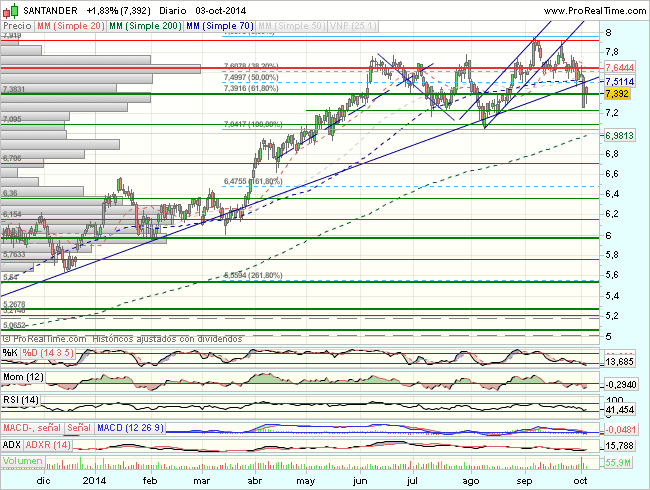Click the 41,454 RSI value tag

coord(619,410)
